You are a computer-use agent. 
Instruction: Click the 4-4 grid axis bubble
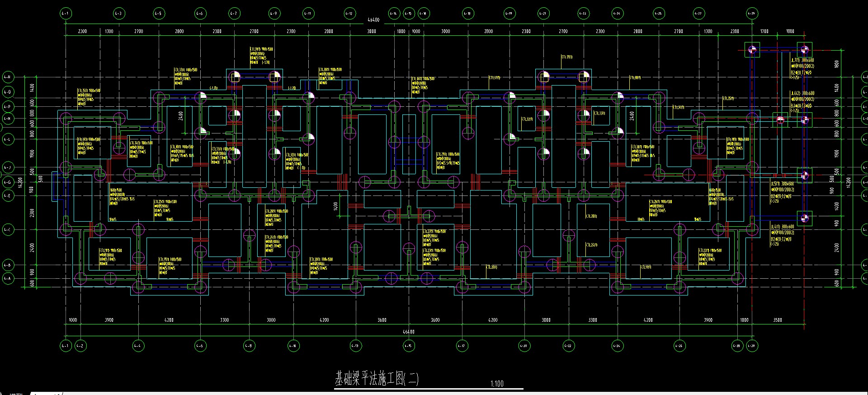(138, 346)
